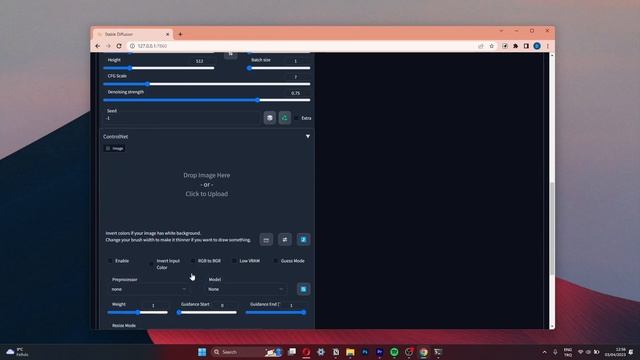This screenshot has width=640, height=360.
Task: Randomize the seed with the dice icon
Action: pos(269,118)
